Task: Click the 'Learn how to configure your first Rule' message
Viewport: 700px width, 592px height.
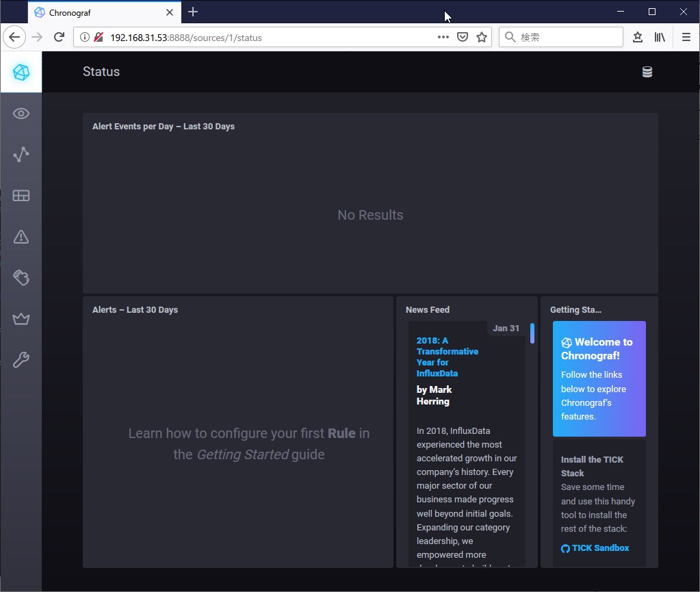Action: (248, 443)
